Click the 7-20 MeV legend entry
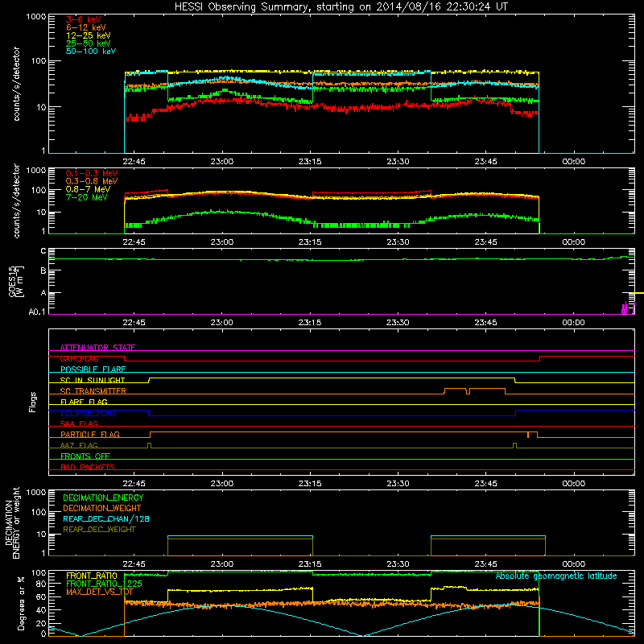Viewport: 644px width, 644px height. coord(86,197)
